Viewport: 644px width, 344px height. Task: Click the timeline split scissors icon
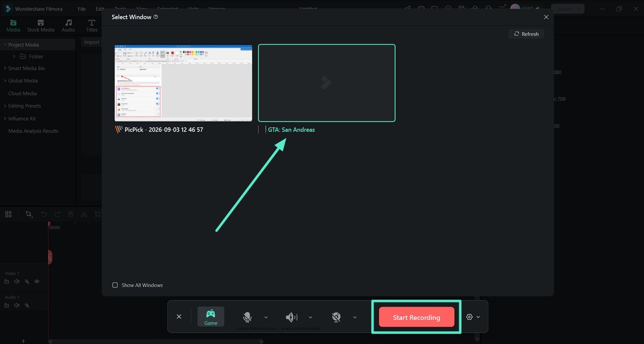coord(84,214)
